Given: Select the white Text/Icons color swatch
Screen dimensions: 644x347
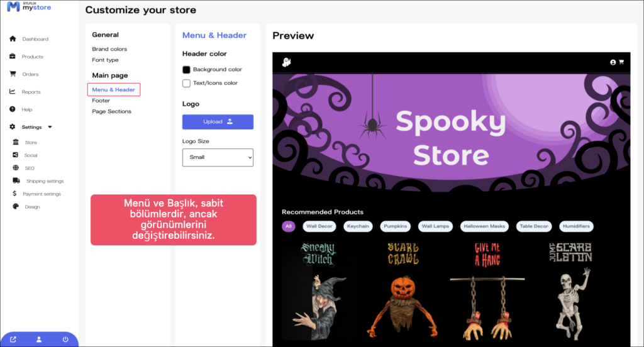Looking at the screenshot, I should point(186,84).
